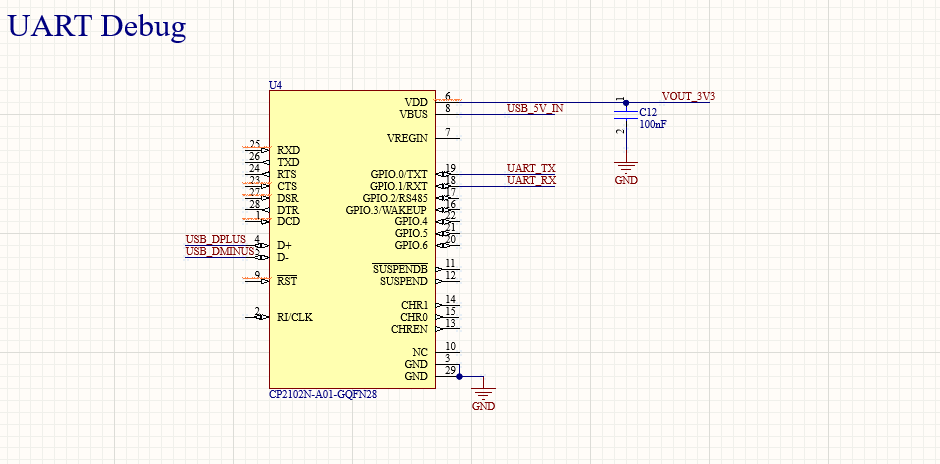Click the CTS pin name
This screenshot has height=464, width=940.
pos(287,186)
